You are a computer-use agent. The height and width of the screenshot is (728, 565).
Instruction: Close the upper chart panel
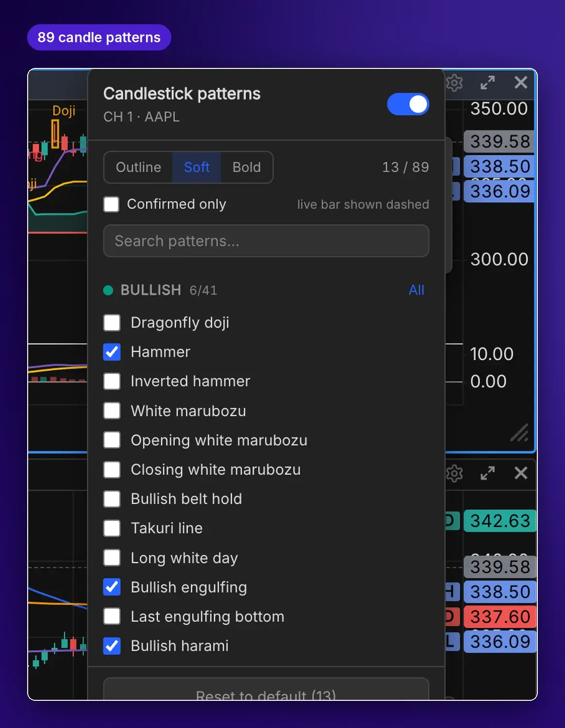click(521, 83)
